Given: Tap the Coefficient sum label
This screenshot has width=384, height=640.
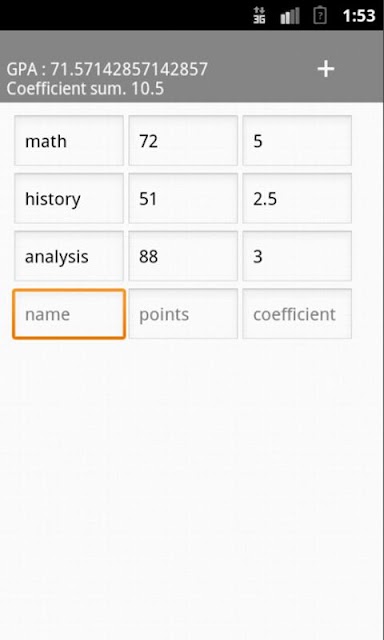Looking at the screenshot, I should click(x=85, y=89).
